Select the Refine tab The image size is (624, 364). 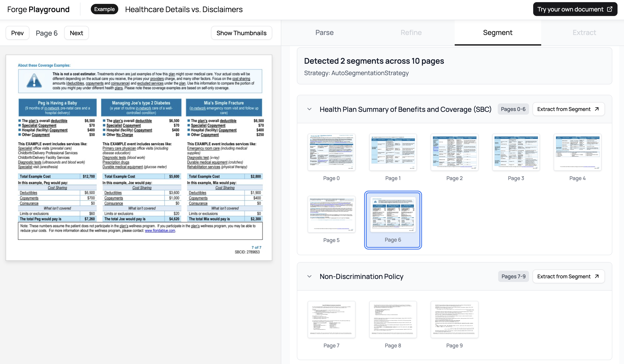[411, 33]
